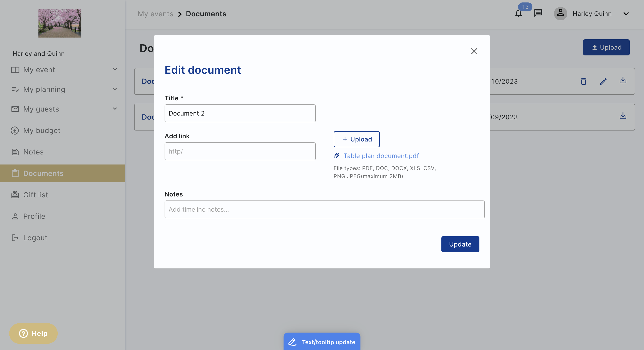Download the document dated 10/2023
The image size is (644, 350).
623,80
